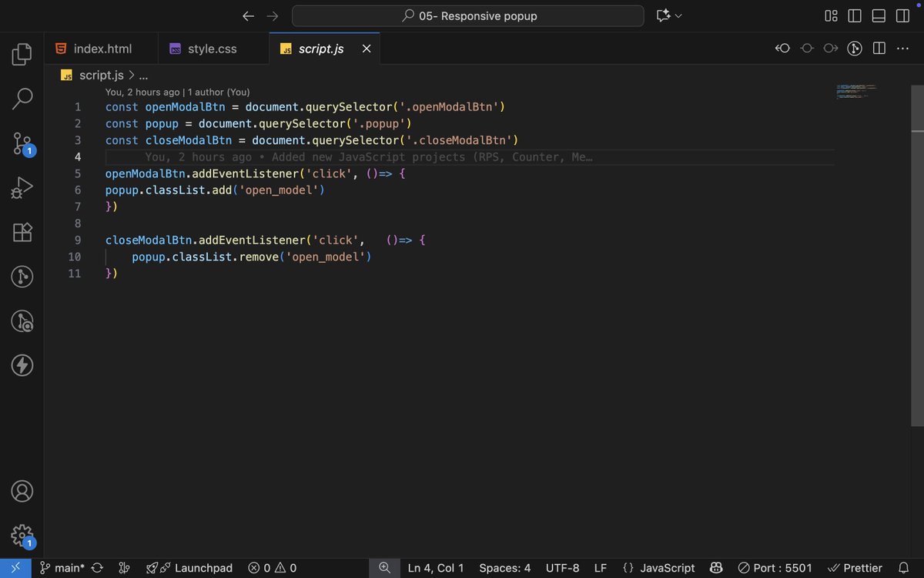Open the GitLens graph circular icon
Viewport: 924px width, 578px height.
tap(855, 49)
